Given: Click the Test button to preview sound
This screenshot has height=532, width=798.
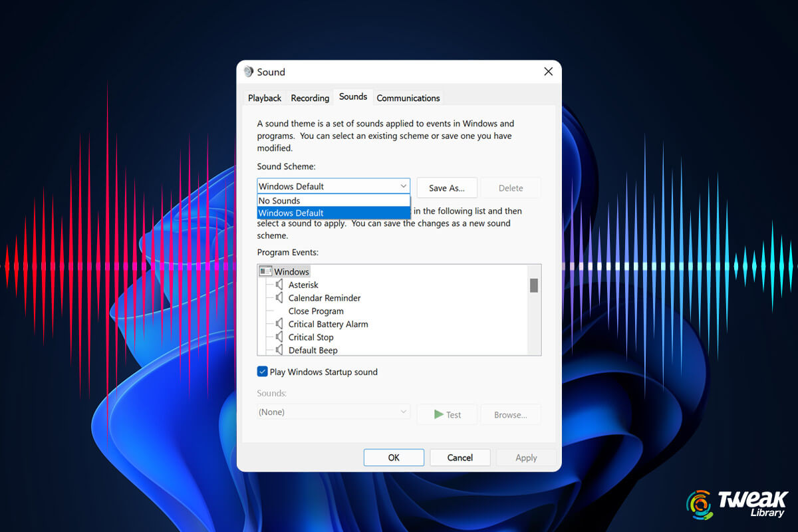Looking at the screenshot, I should point(446,414).
